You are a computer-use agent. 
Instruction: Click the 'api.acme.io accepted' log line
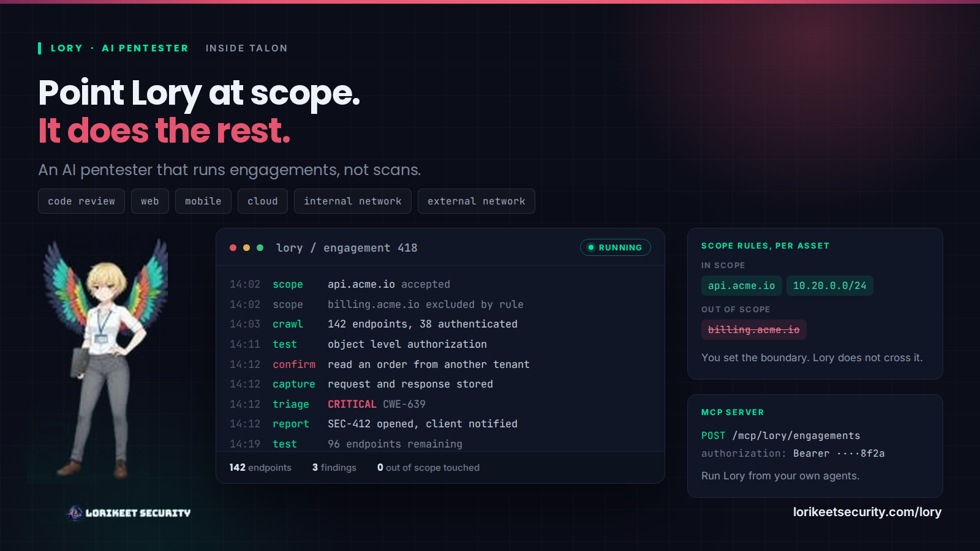point(389,285)
